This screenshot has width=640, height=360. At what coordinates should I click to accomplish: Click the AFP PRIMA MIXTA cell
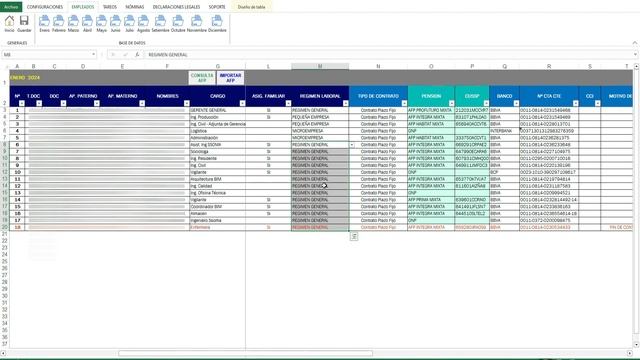(x=431, y=200)
